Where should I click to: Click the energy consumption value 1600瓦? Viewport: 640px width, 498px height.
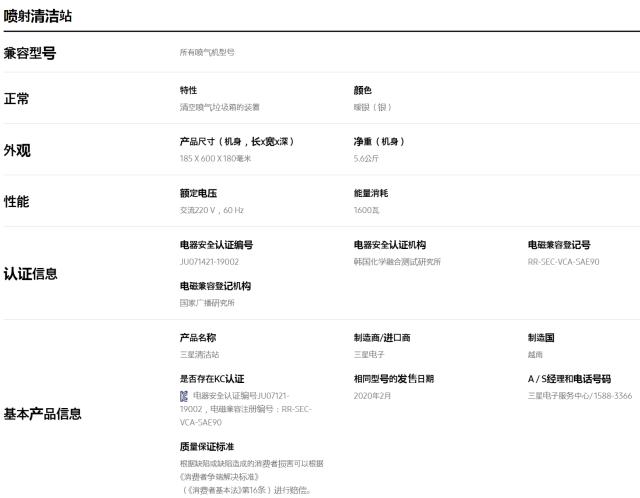pyautogui.click(x=366, y=210)
